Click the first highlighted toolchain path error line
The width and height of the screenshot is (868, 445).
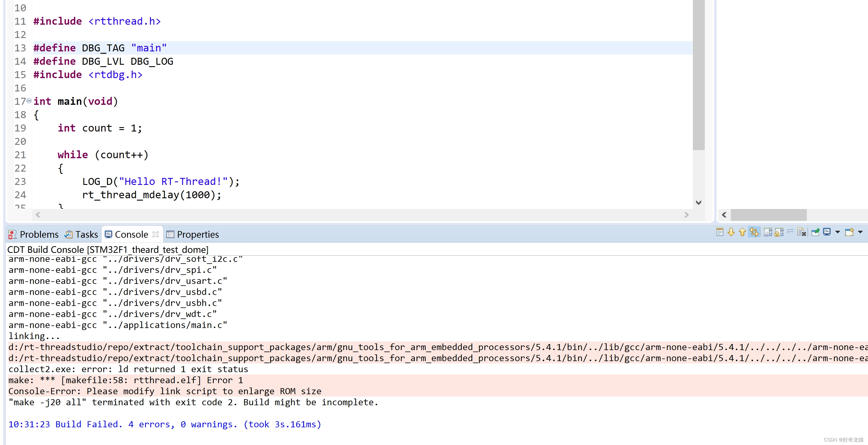tap(438, 347)
